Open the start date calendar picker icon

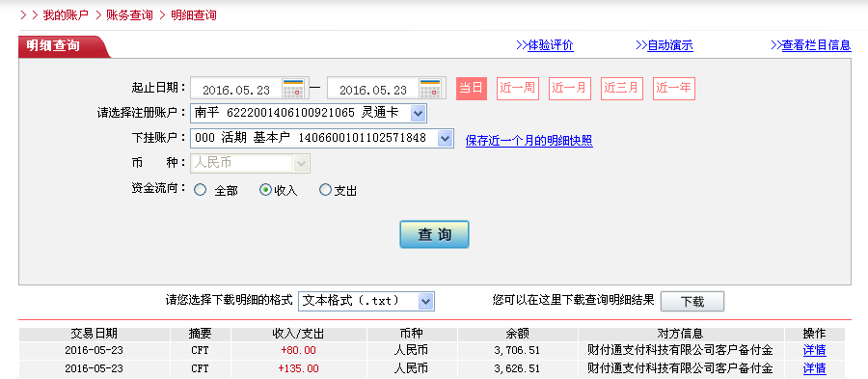(293, 89)
